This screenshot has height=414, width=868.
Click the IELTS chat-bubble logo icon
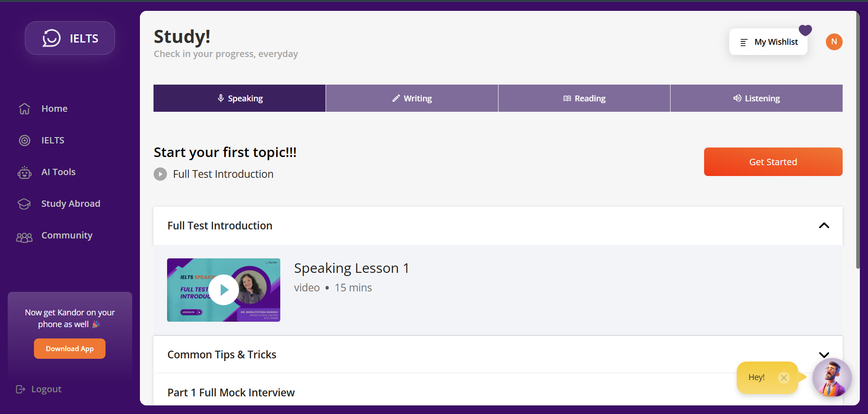[x=51, y=38]
